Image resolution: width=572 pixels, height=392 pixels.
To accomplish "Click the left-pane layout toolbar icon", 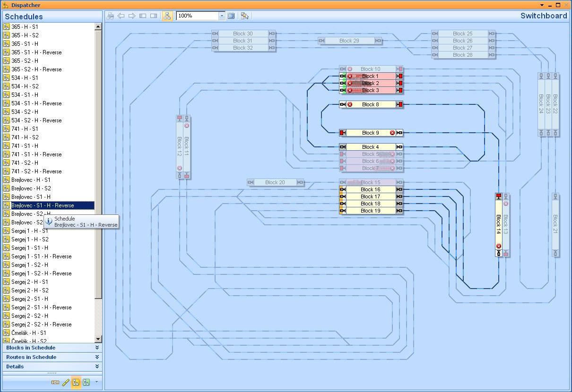I will coord(143,16).
